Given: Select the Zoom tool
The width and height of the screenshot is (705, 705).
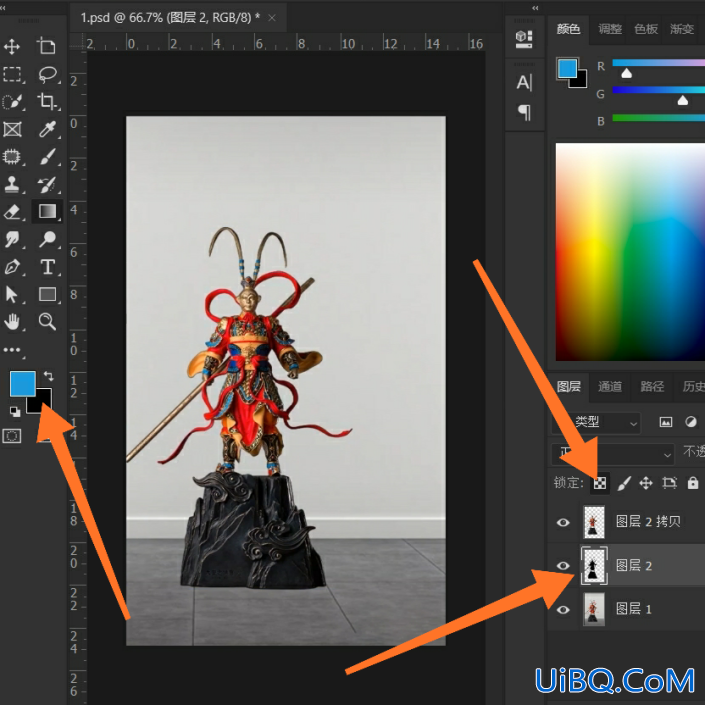Looking at the screenshot, I should (48, 322).
